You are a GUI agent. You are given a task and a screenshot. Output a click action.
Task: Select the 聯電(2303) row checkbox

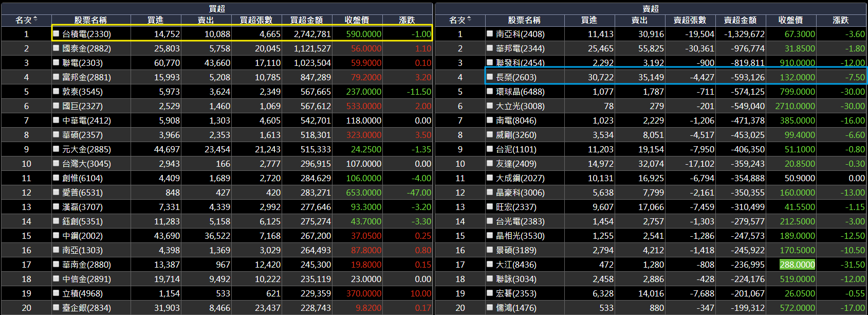(57, 62)
